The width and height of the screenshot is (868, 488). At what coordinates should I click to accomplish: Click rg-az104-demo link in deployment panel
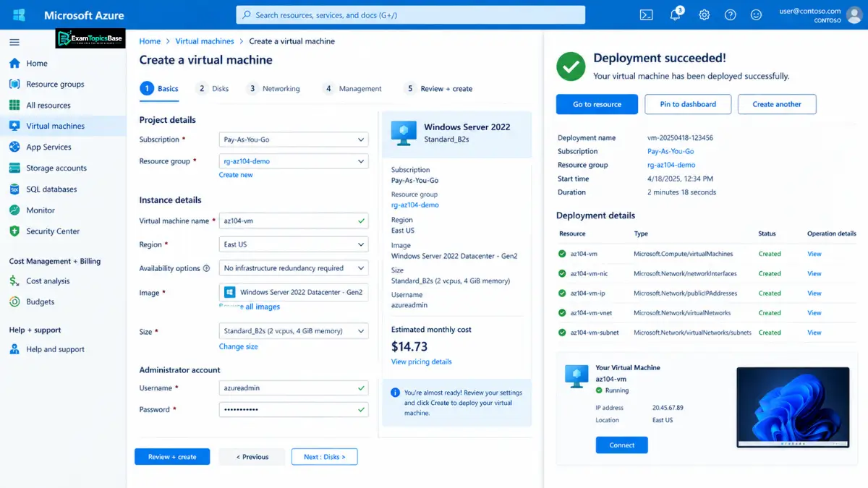[x=671, y=165]
